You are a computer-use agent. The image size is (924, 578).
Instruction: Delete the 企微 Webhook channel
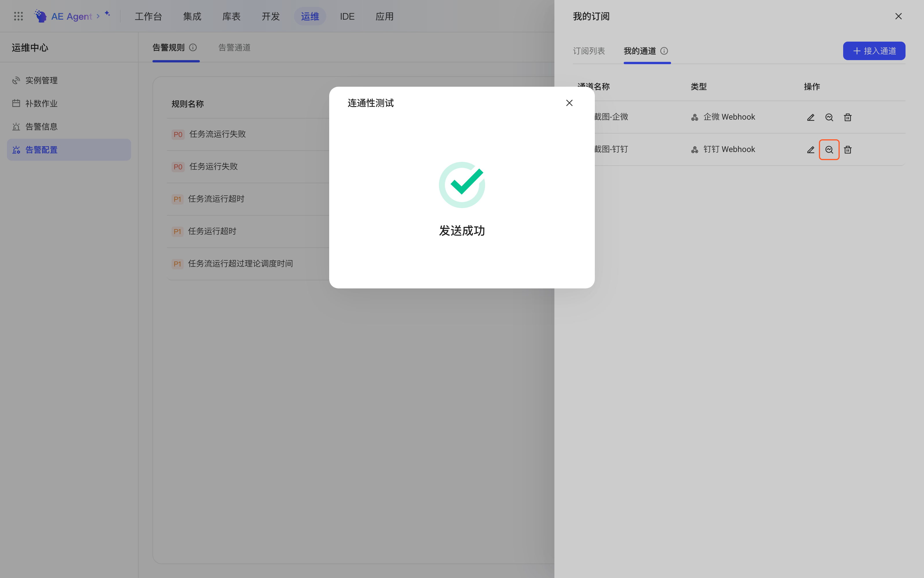click(x=848, y=117)
